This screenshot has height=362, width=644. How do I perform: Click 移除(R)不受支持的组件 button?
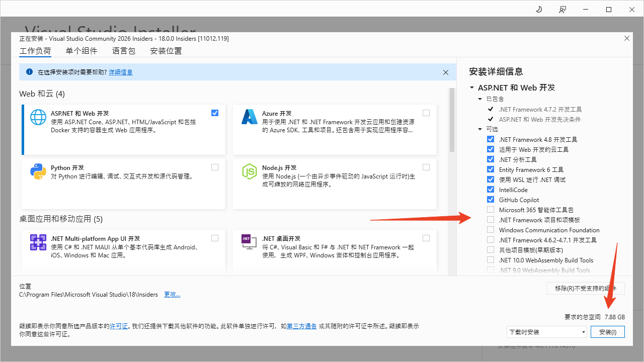pyautogui.click(x=586, y=288)
